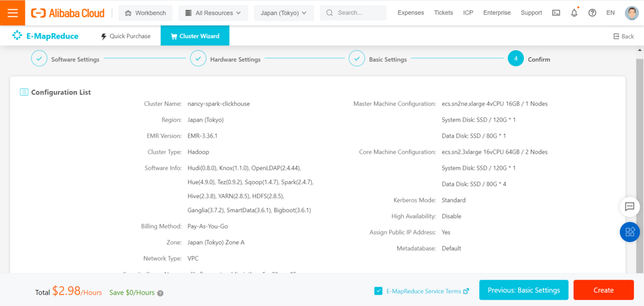Switch language via EN selector
This screenshot has width=644, height=306.
[x=611, y=13]
